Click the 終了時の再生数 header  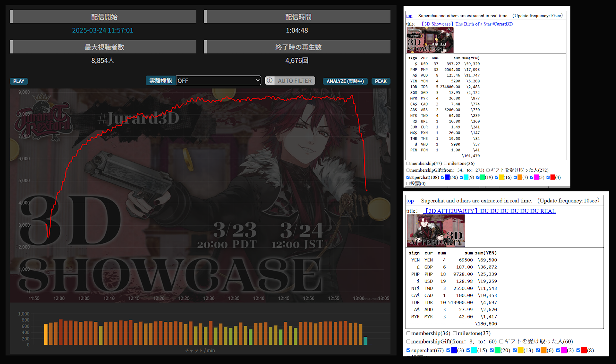[297, 47]
